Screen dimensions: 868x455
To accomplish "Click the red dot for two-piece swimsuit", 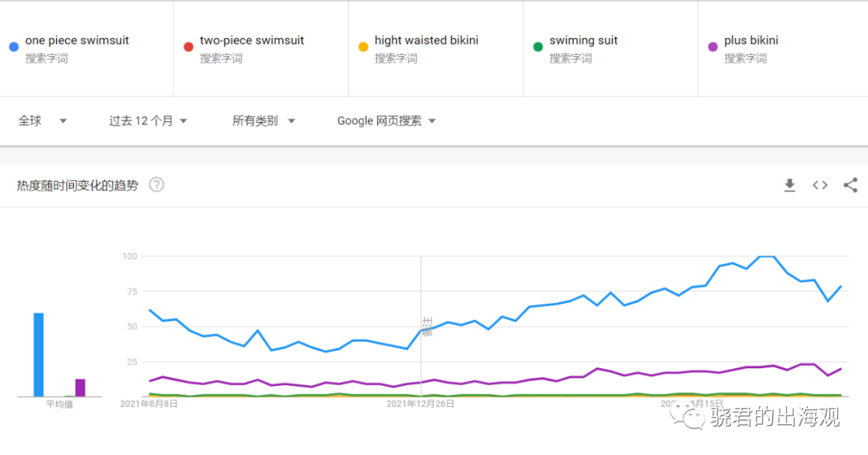I will pyautogui.click(x=188, y=47).
